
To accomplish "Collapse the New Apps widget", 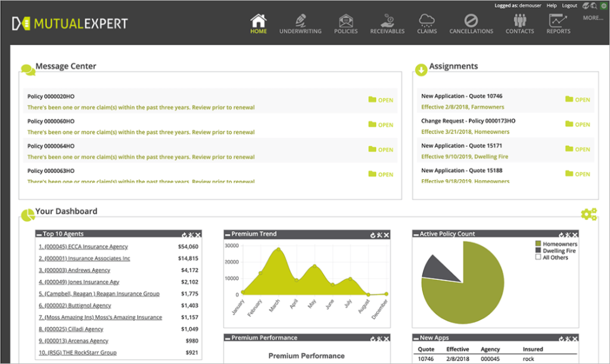I will 416,338.
